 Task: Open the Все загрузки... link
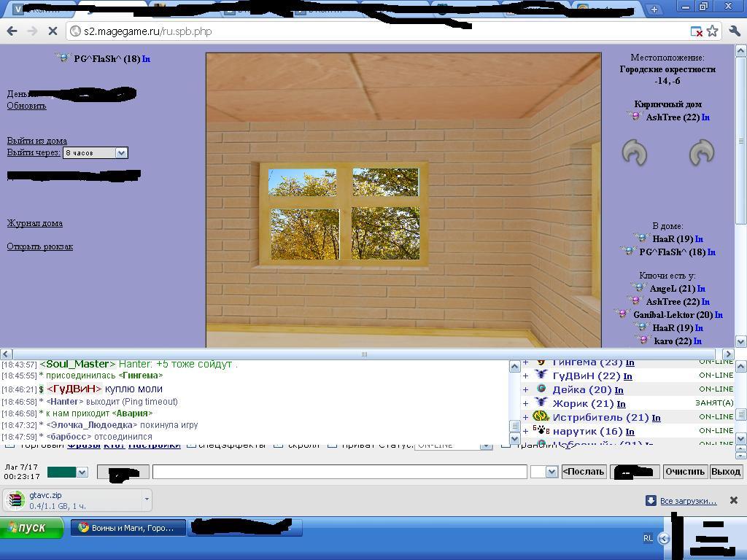(x=688, y=500)
